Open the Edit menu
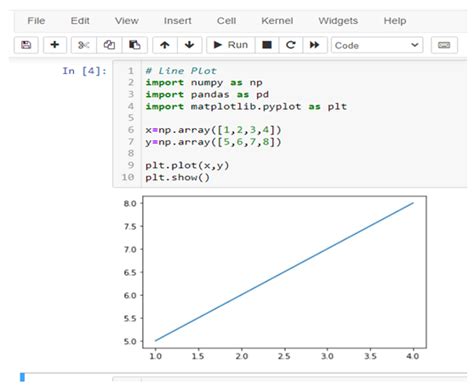The width and height of the screenshot is (474, 385). (80, 21)
